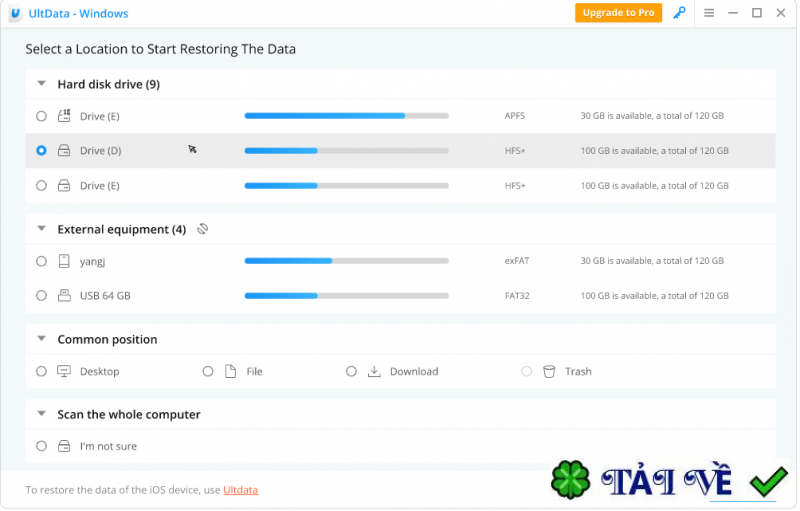Screen dimensions: 800x511
Task: Click the Desktop monitor icon
Action: 64,371
